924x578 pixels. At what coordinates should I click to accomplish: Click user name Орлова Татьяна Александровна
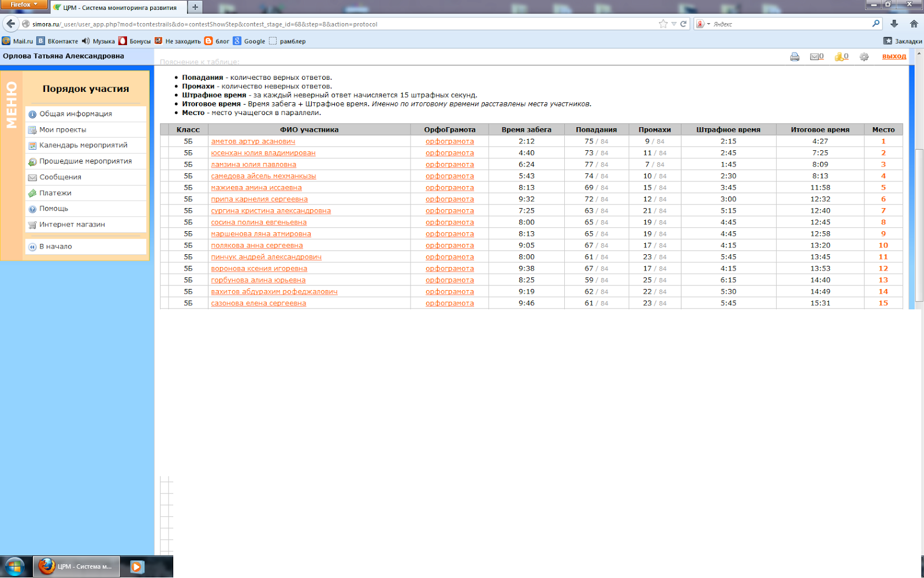point(64,56)
